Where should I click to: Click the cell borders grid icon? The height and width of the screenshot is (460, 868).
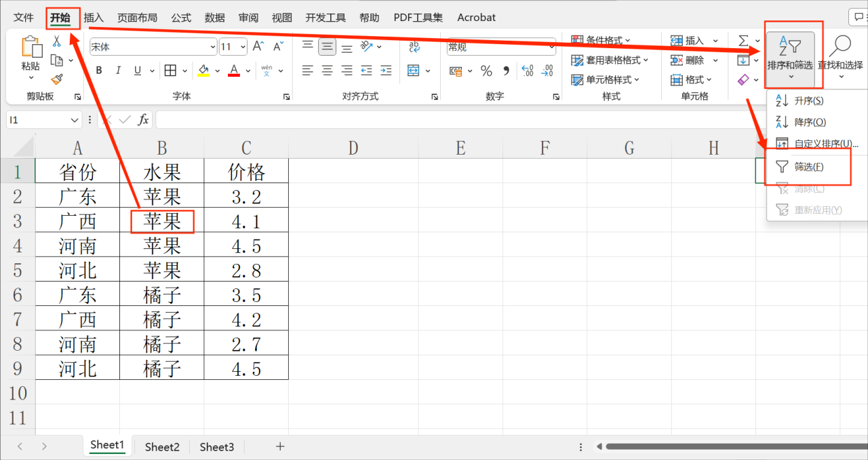coord(170,71)
